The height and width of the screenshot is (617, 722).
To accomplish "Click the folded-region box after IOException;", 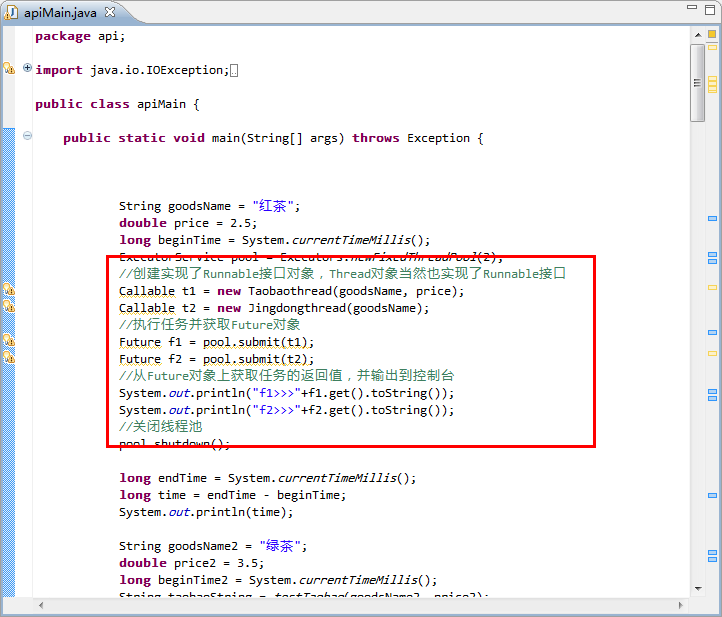I will tap(234, 70).
